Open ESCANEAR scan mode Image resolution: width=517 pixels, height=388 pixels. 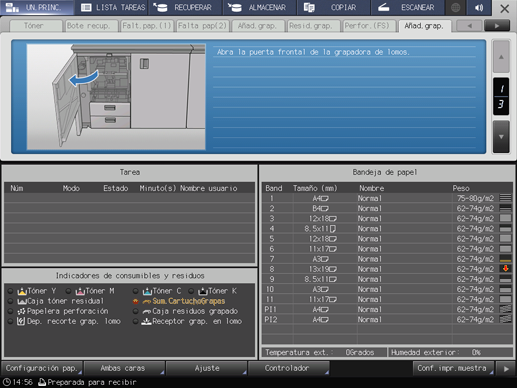[407, 7]
